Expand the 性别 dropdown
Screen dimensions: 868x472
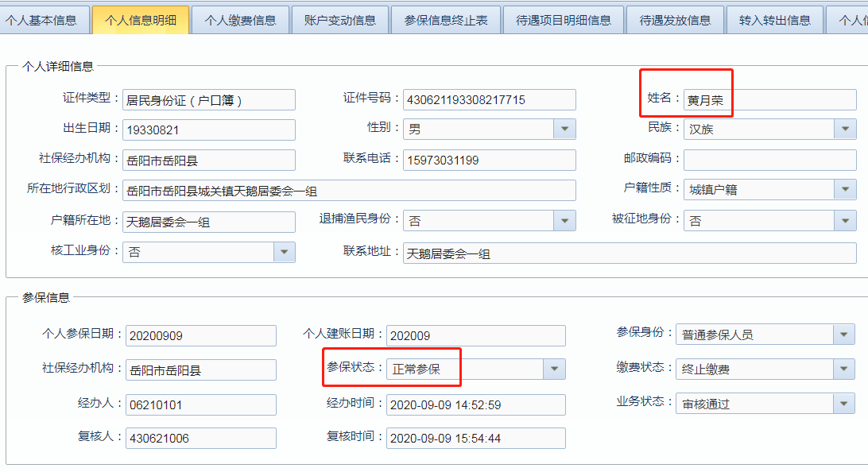(x=564, y=130)
